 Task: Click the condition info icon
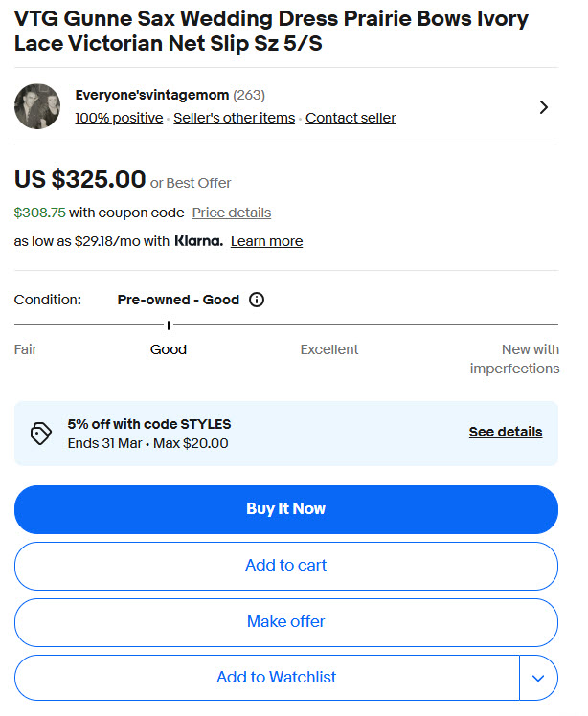pyautogui.click(x=257, y=300)
